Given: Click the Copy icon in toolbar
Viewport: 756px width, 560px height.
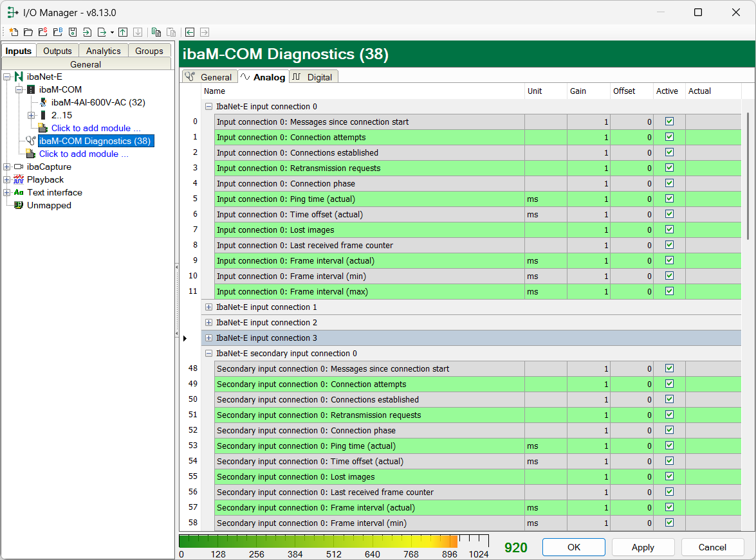Looking at the screenshot, I should (156, 32).
